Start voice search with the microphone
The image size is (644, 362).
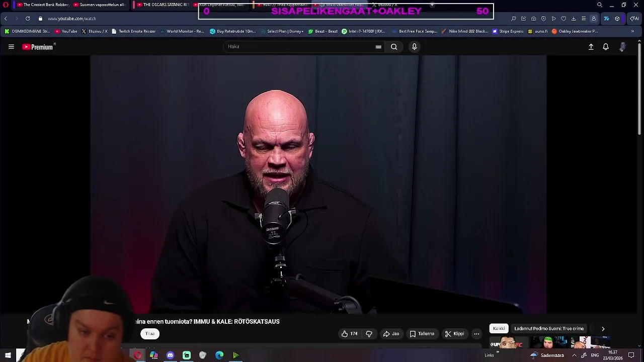coord(414,47)
